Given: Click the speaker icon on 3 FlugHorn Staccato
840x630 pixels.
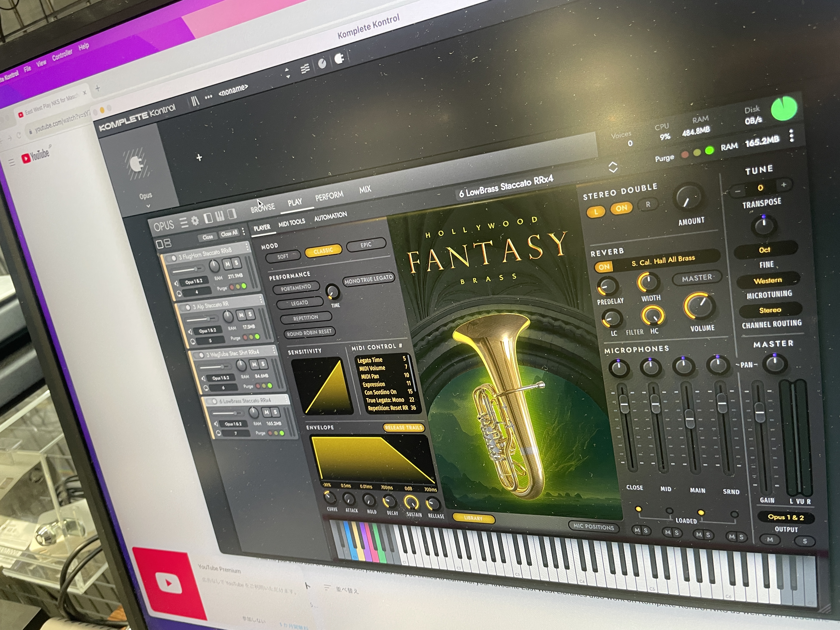Looking at the screenshot, I should [176, 284].
